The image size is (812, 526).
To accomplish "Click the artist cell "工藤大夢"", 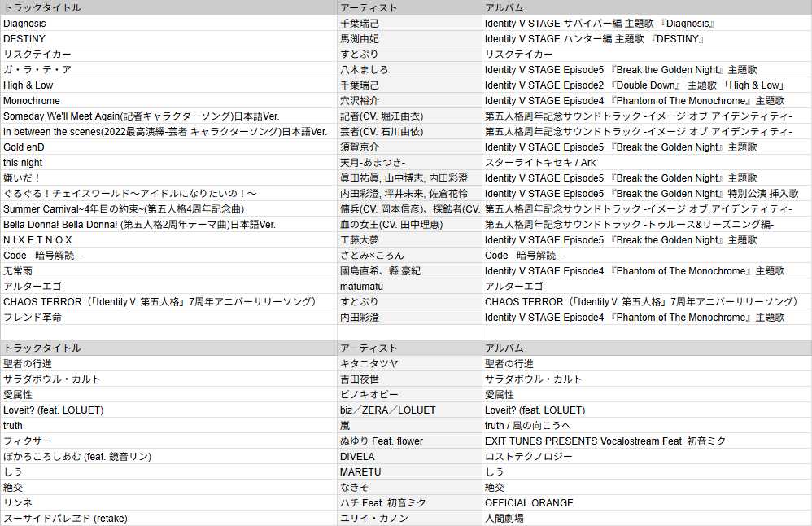I will (x=409, y=240).
